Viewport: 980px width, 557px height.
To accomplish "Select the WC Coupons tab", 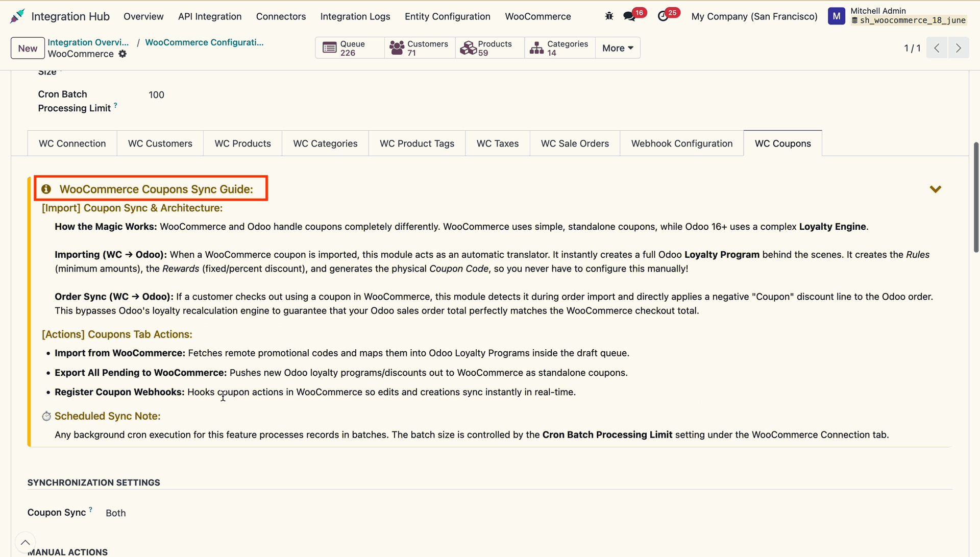I will coord(783,143).
